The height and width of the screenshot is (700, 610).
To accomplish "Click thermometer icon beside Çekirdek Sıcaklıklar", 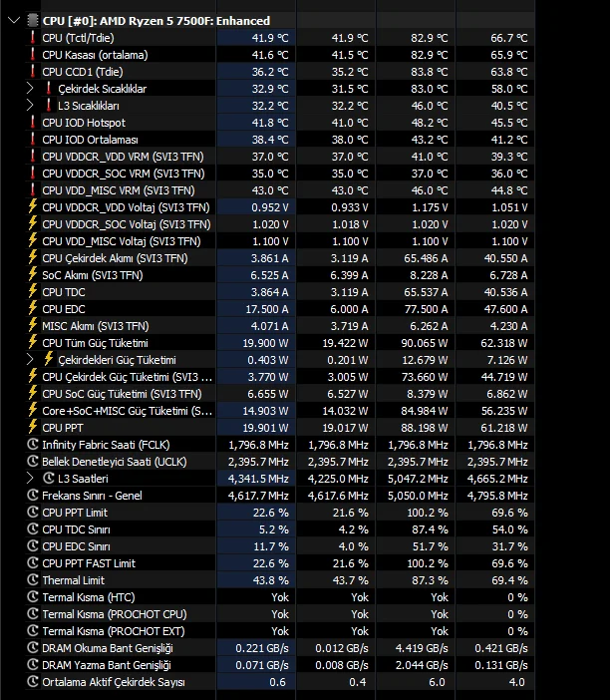I will [x=49, y=89].
